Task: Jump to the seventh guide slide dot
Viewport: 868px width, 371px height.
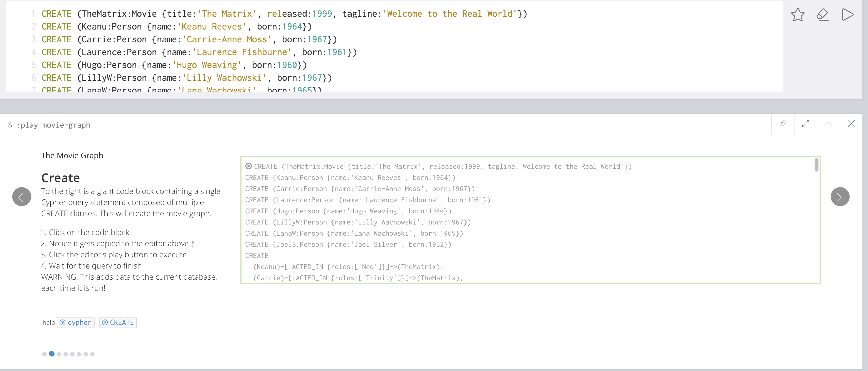Action: [86, 354]
